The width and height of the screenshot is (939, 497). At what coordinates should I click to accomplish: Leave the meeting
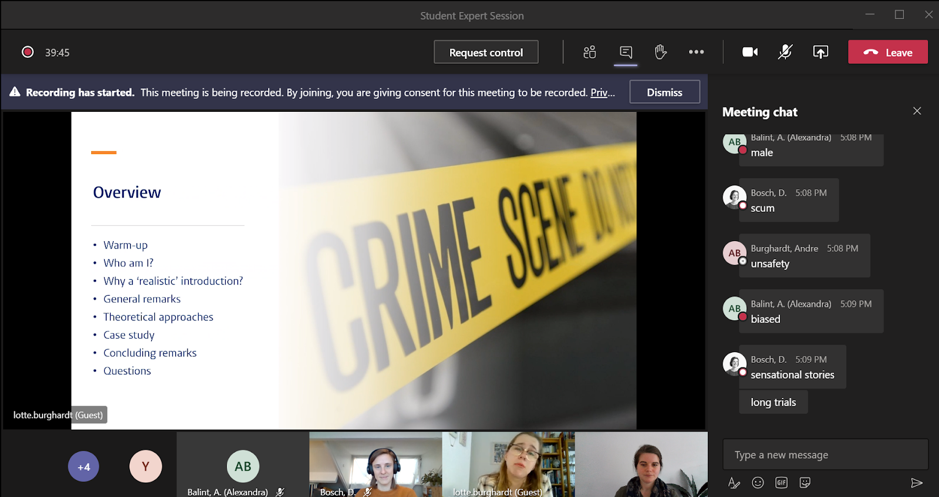(x=887, y=52)
